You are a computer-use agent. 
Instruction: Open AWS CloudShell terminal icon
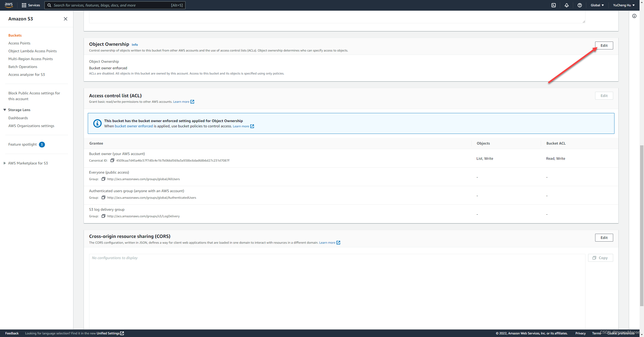(x=553, y=5)
